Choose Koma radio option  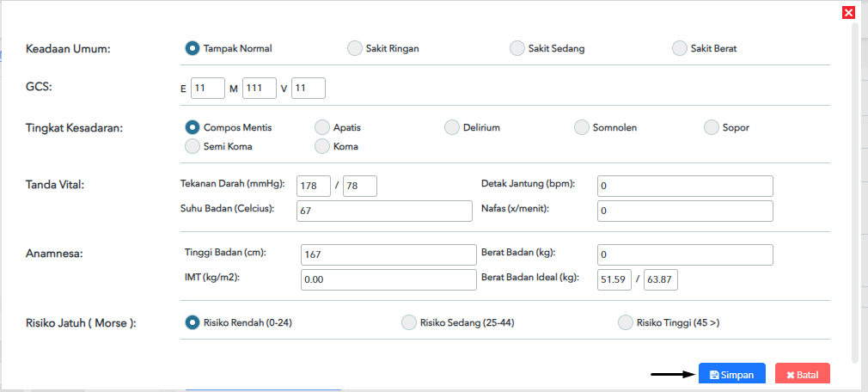pos(321,146)
